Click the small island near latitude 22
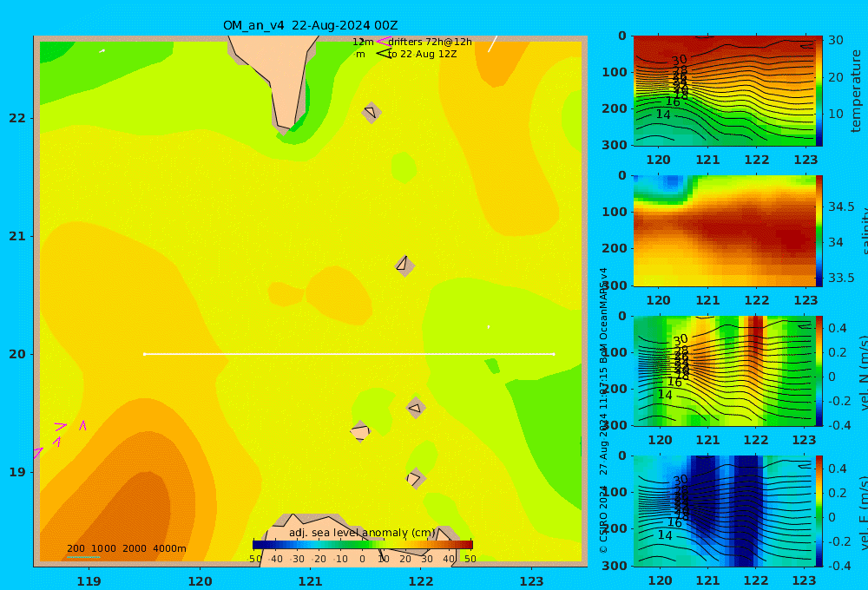The width and height of the screenshot is (868, 590). [x=372, y=112]
